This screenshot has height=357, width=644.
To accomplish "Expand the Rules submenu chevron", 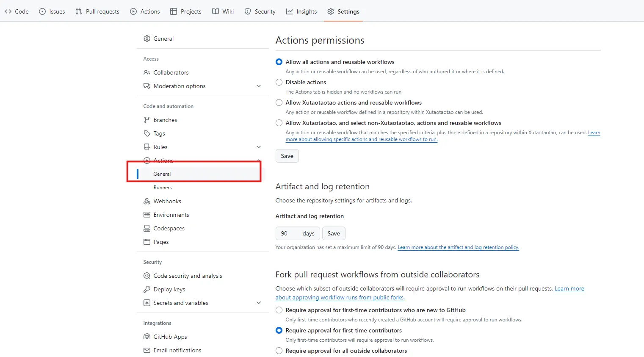I will tap(259, 147).
